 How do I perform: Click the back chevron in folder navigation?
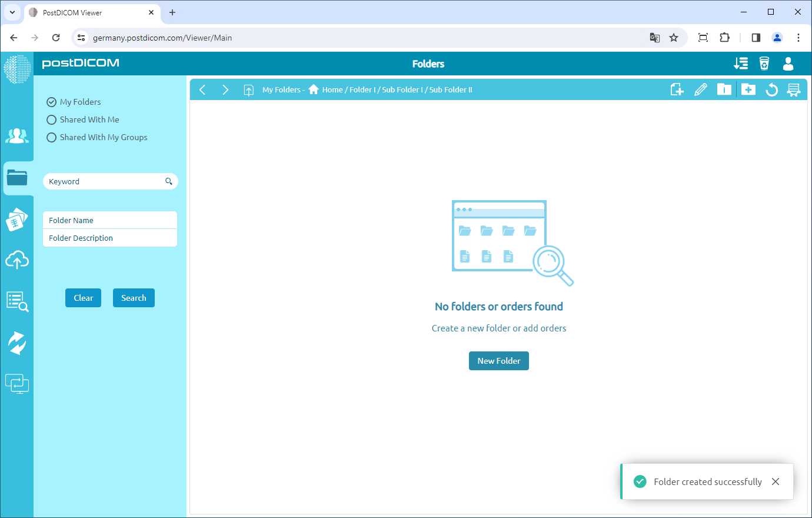click(202, 89)
